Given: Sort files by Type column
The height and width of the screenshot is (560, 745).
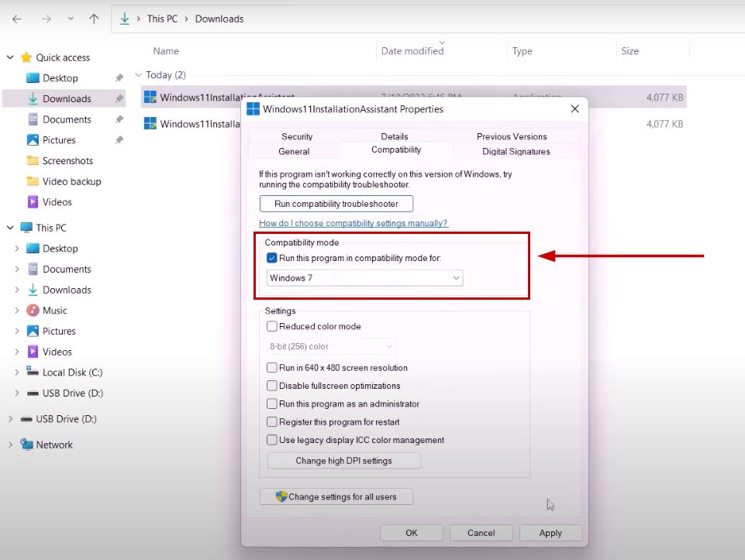Looking at the screenshot, I should (x=522, y=51).
